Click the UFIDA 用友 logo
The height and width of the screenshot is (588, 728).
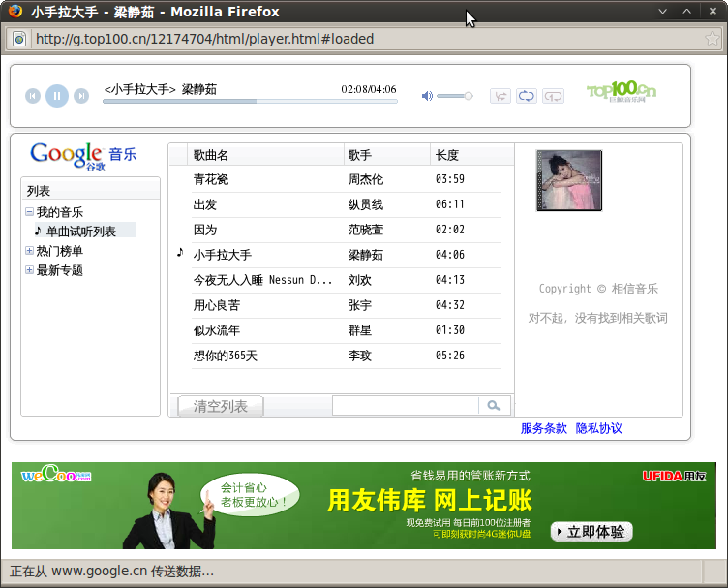[674, 476]
